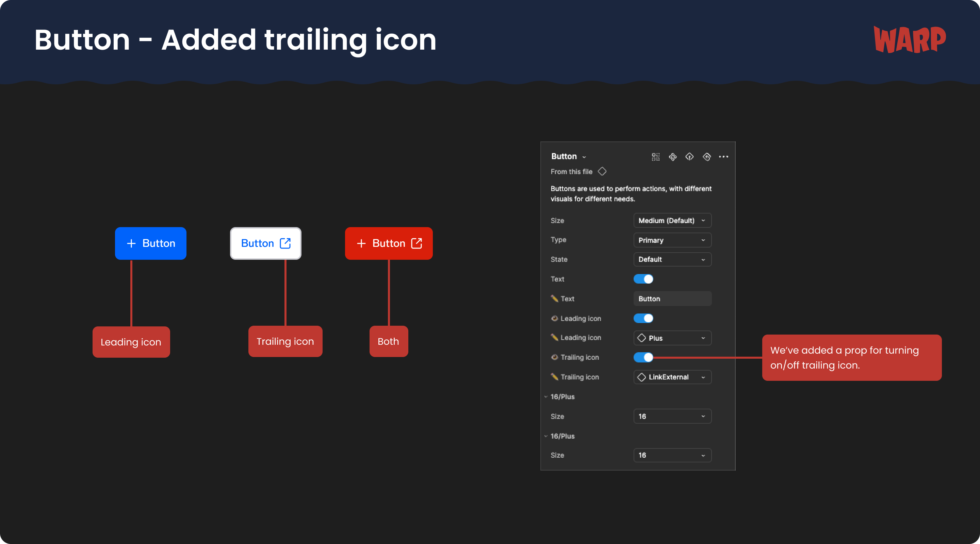The width and height of the screenshot is (980, 544).
Task: Click the Both label tag
Action: tap(389, 341)
